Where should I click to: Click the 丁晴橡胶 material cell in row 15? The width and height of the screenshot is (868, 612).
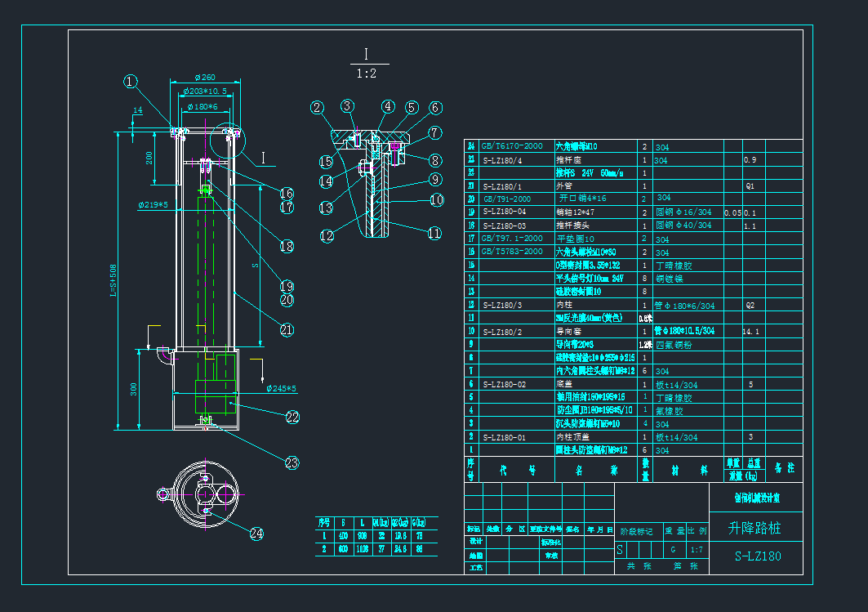pyautogui.click(x=674, y=266)
